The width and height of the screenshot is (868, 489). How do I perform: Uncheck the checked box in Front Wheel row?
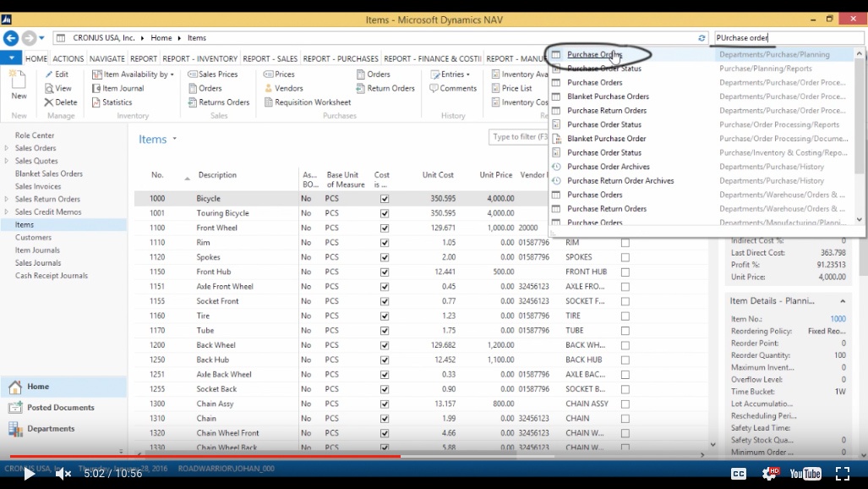[385, 228]
